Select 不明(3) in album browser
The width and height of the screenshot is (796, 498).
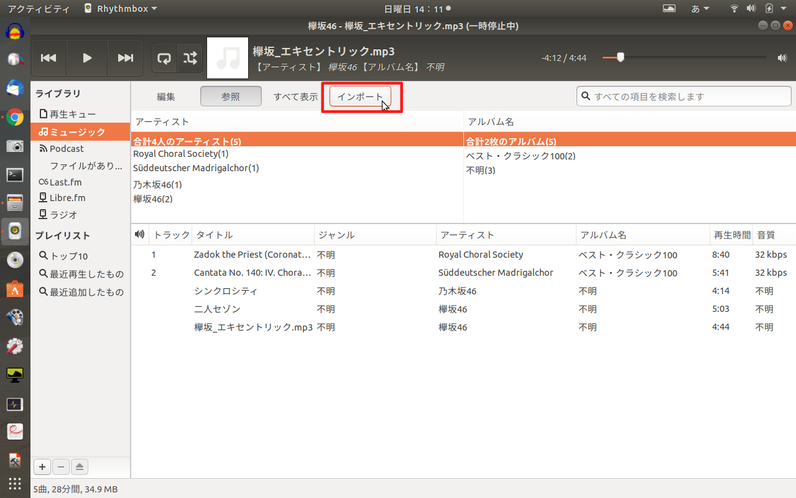tap(629, 170)
